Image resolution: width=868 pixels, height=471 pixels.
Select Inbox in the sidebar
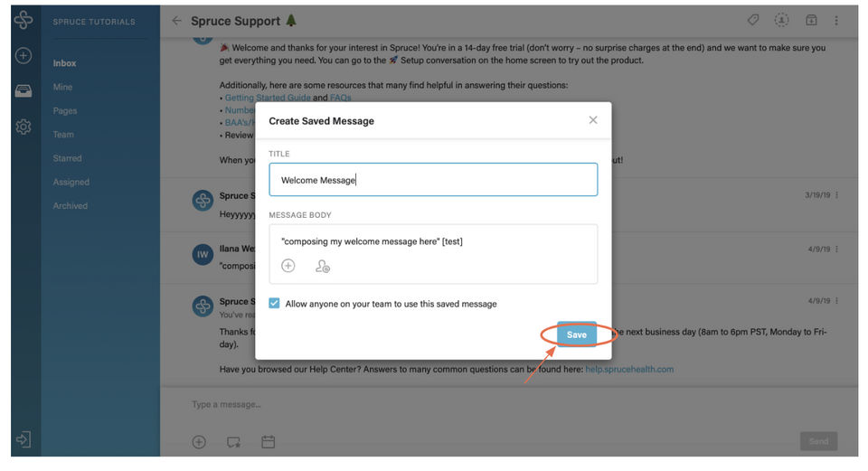(x=64, y=63)
